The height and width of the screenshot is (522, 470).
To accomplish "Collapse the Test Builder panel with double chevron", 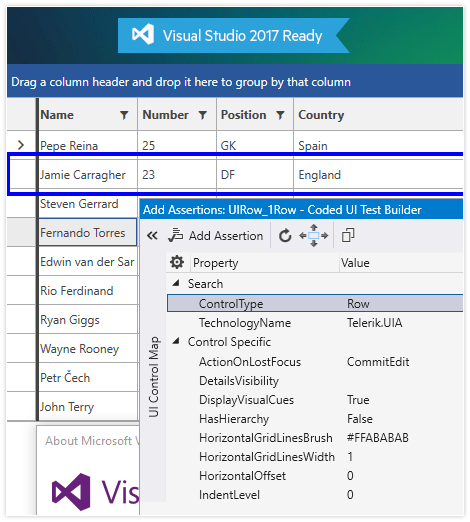I will [152, 236].
